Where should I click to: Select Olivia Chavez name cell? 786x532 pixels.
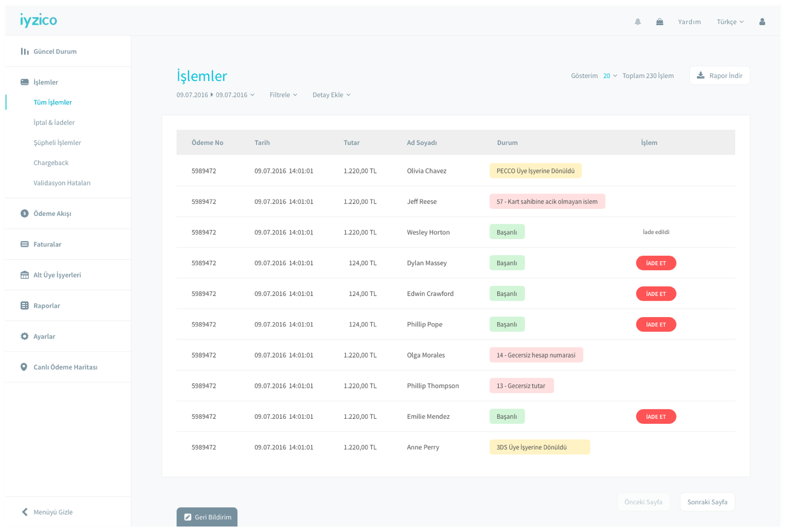(427, 171)
